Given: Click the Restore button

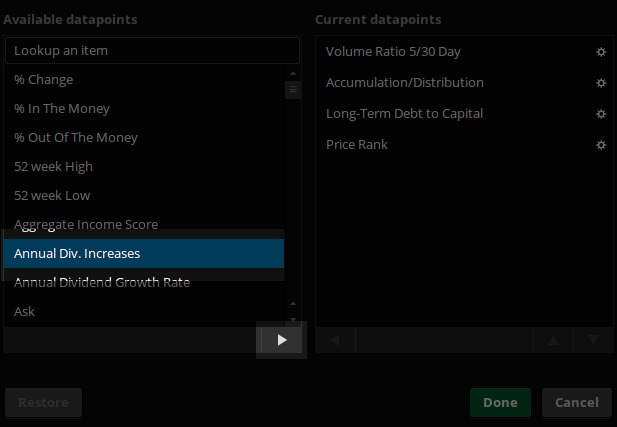Looking at the screenshot, I should 43,403.
